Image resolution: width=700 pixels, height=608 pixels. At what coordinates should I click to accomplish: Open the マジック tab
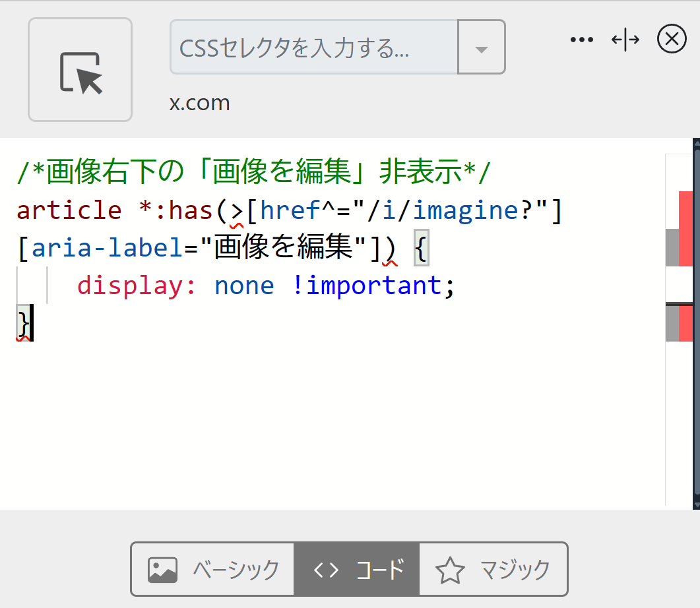coord(493,569)
